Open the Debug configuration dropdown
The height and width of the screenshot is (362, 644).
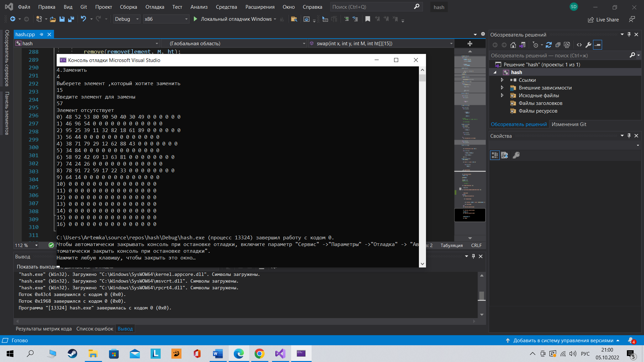[126, 19]
